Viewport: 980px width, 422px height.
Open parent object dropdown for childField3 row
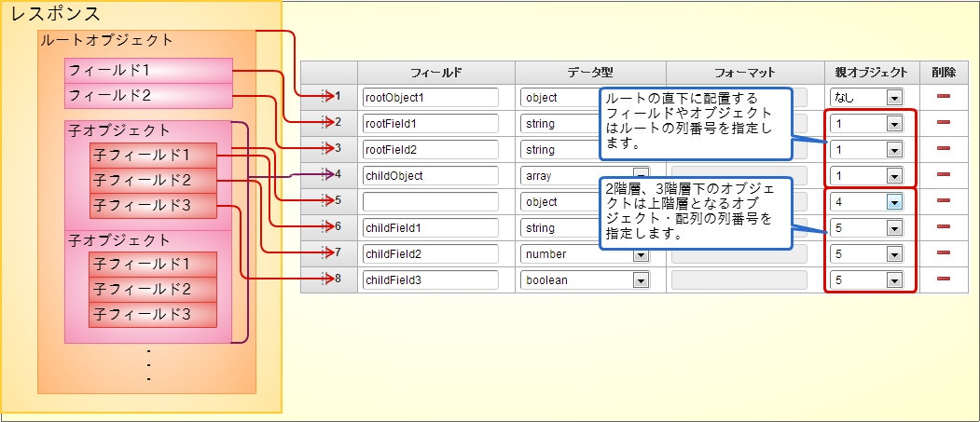(866, 280)
